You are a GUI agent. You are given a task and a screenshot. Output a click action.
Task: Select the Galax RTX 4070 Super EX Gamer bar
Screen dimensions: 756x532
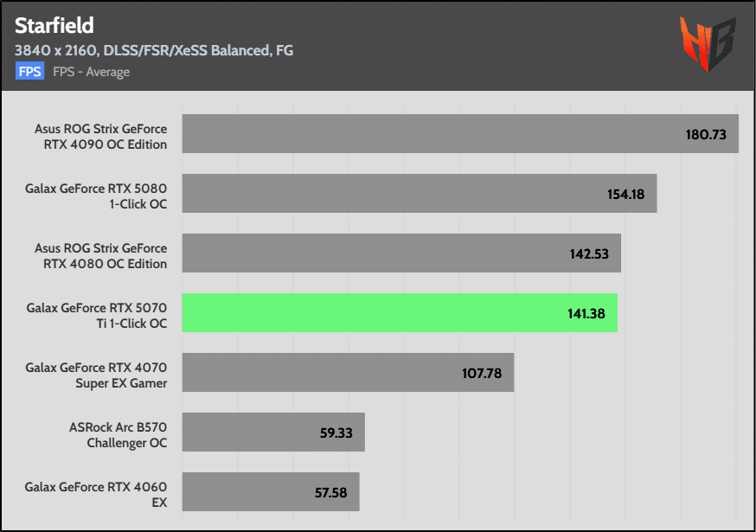(x=348, y=372)
